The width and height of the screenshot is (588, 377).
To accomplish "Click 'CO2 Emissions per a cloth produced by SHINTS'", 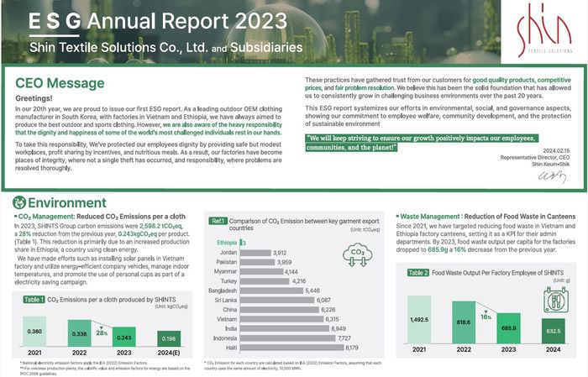I will pos(112,300).
